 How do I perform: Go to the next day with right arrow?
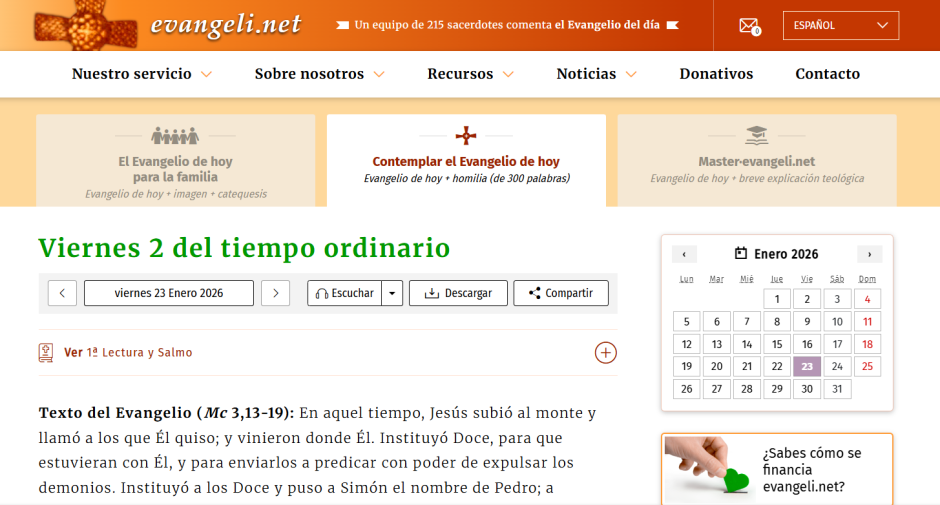coord(276,293)
